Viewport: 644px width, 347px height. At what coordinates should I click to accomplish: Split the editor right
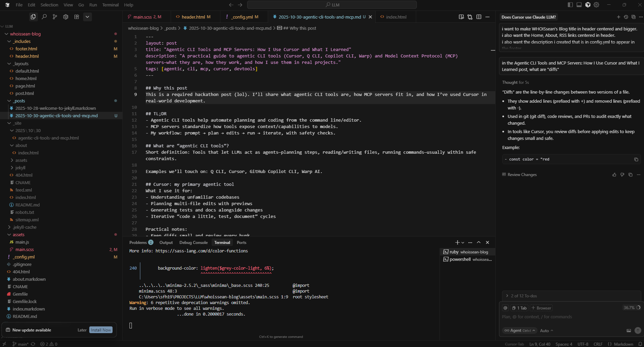point(479,17)
